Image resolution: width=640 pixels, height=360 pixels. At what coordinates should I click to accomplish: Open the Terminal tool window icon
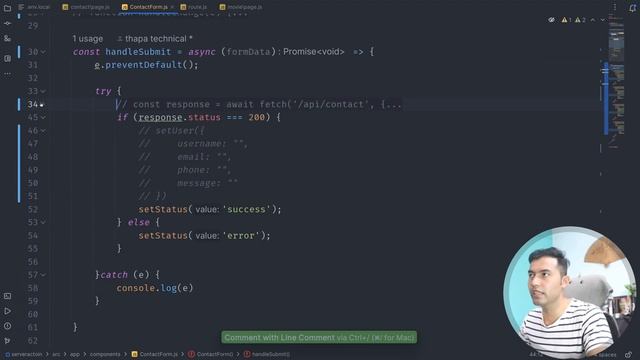pyautogui.click(x=7, y=296)
